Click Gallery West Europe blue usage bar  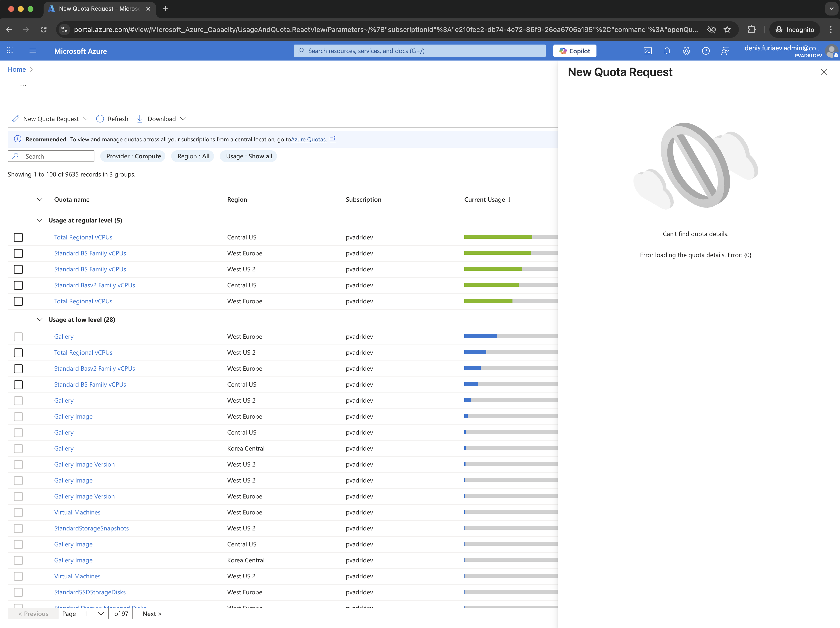click(x=480, y=336)
